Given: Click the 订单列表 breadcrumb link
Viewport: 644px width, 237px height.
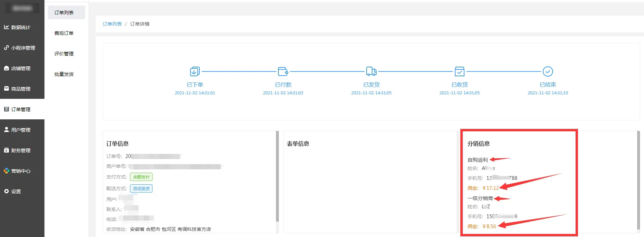Looking at the screenshot, I should 112,24.
